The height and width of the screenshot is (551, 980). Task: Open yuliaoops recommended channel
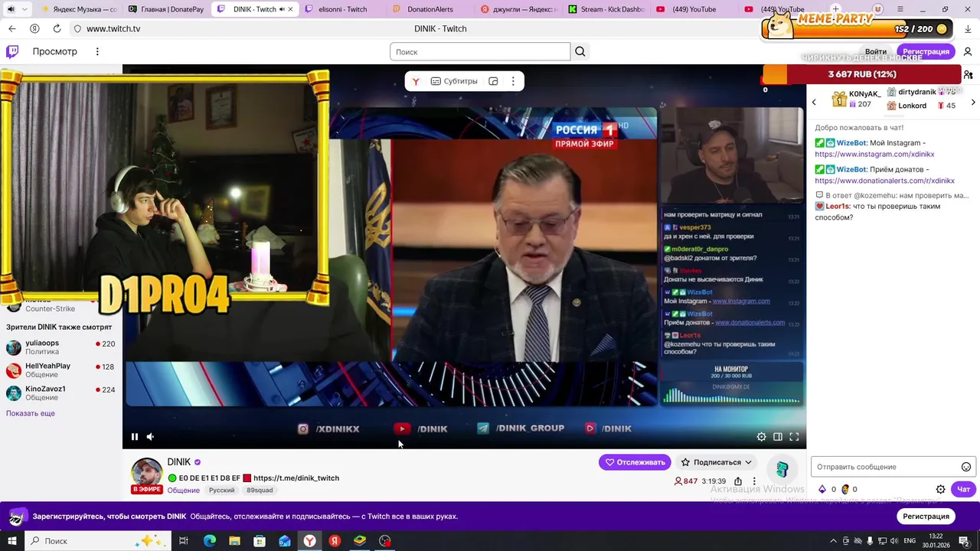(x=60, y=348)
